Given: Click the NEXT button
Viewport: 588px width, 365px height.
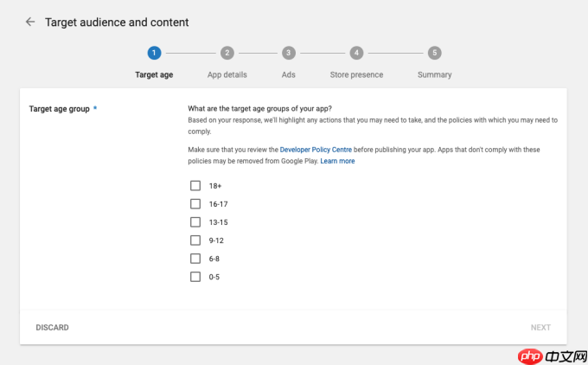Looking at the screenshot, I should point(540,328).
